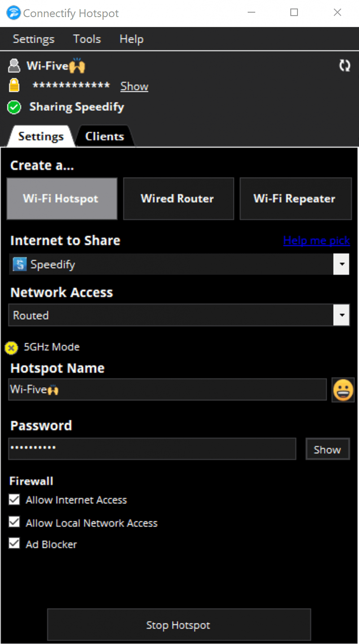
Task: Disable the Ad Blocker checkbox
Action: click(14, 544)
